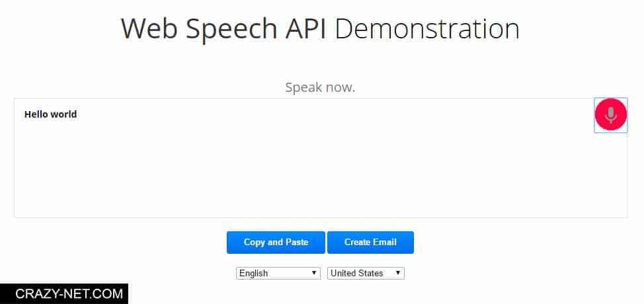Expand the arrow on the English selector
Viewport: 644px width, 304px height.
click(314, 273)
